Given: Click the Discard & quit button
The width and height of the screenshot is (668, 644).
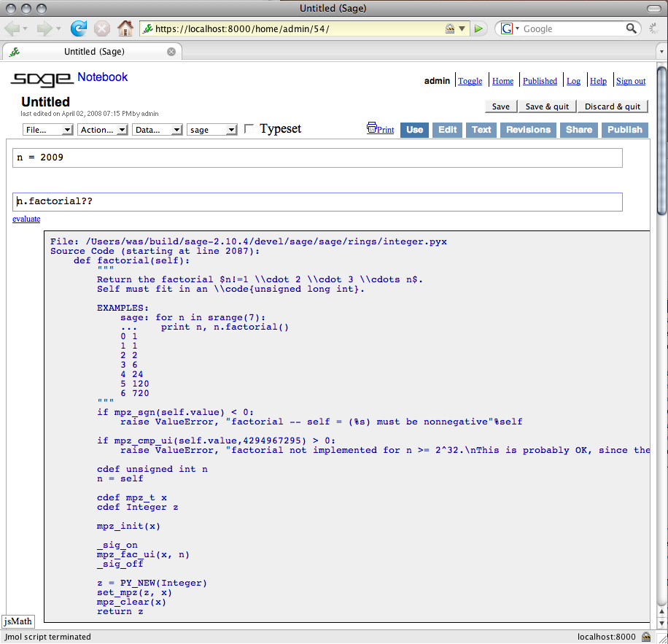Looking at the screenshot, I should coord(612,106).
